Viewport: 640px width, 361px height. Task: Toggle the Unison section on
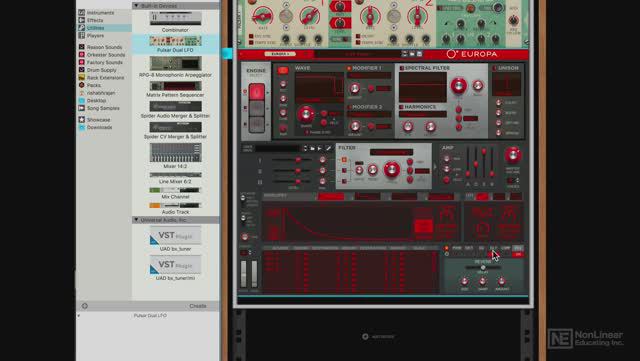pos(495,68)
